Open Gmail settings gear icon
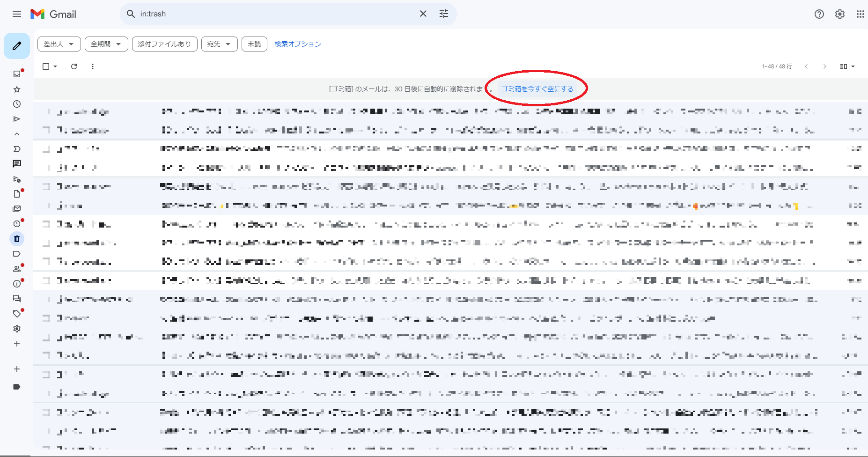Screen dimensions: 868x457 pos(840,14)
